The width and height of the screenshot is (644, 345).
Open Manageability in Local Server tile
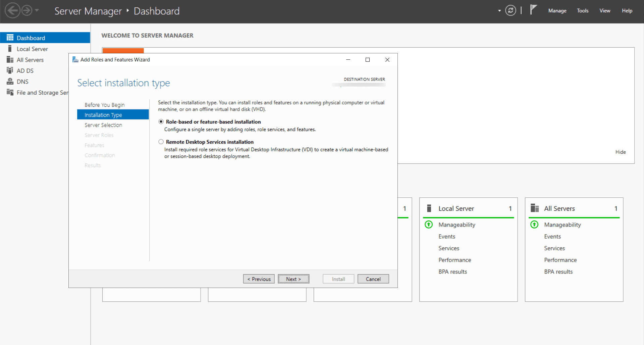tap(457, 225)
